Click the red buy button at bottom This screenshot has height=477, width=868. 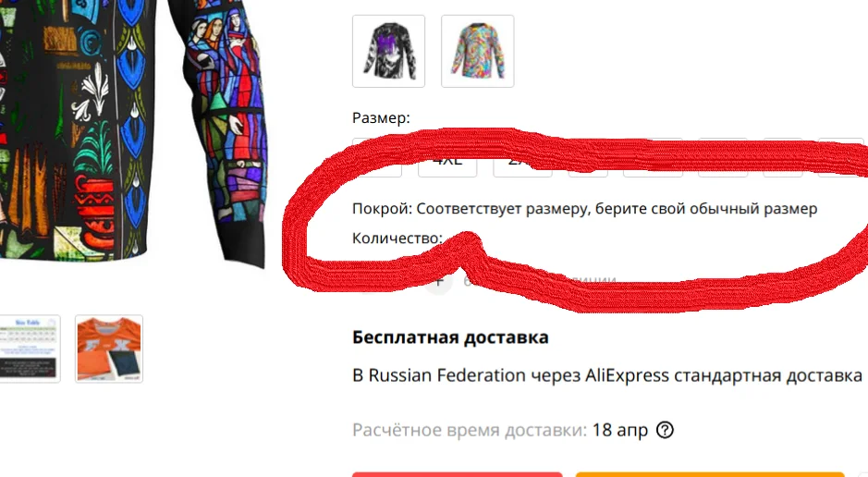point(458,474)
